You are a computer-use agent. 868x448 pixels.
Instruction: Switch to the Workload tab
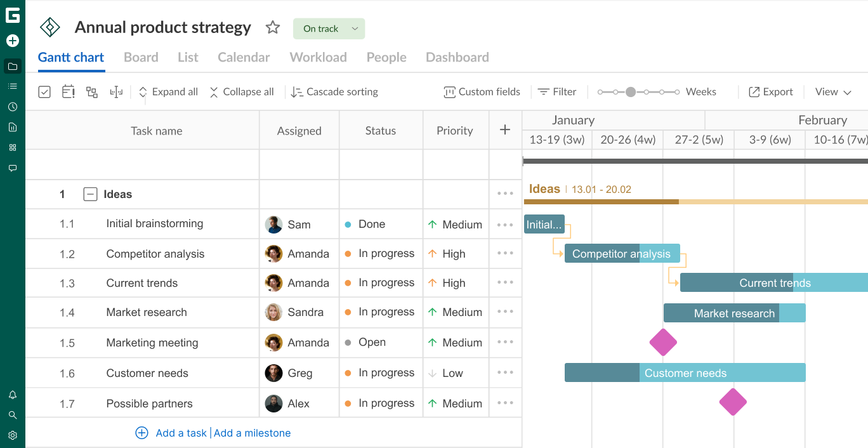click(x=318, y=57)
